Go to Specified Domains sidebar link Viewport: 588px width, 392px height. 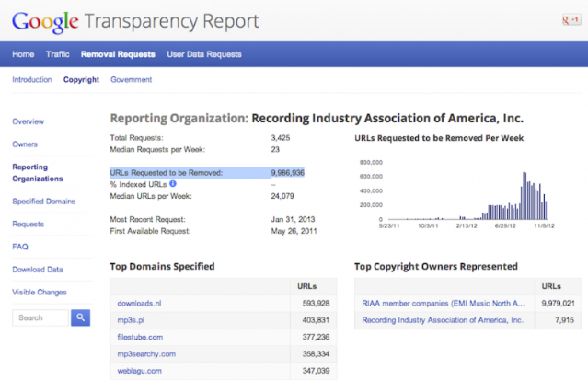[x=44, y=202]
